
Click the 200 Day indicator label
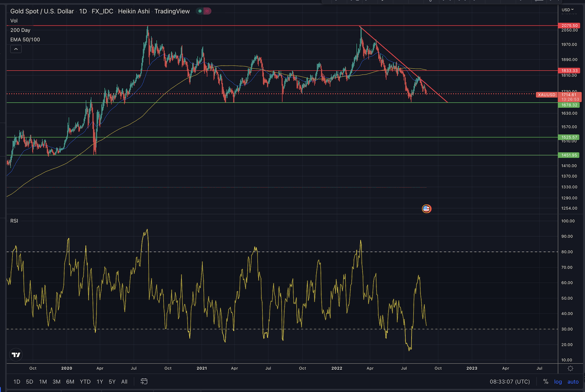[20, 30]
